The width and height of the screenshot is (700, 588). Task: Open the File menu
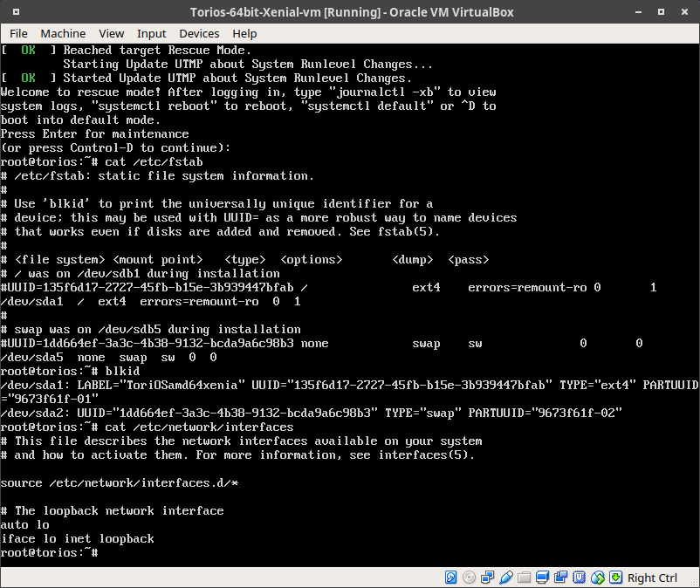[x=18, y=33]
